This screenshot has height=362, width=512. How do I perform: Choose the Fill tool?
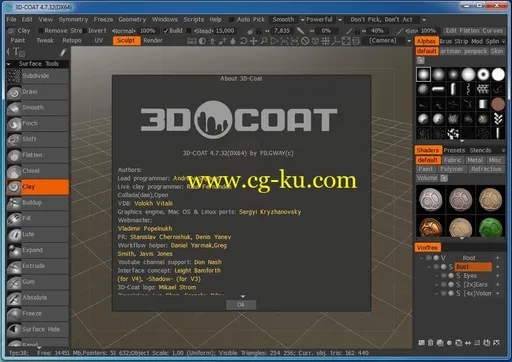click(x=37, y=218)
